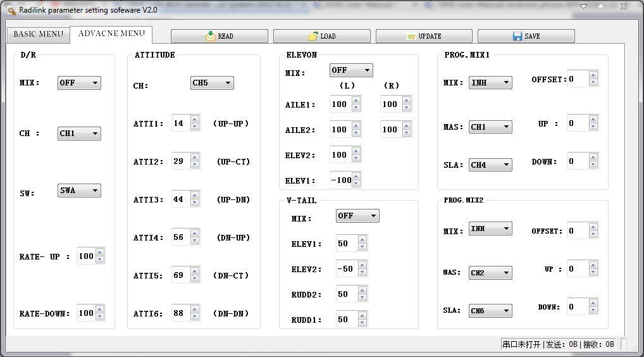Click the SAVE floppy disk button
Screen dimensions: 644x357
526,36
